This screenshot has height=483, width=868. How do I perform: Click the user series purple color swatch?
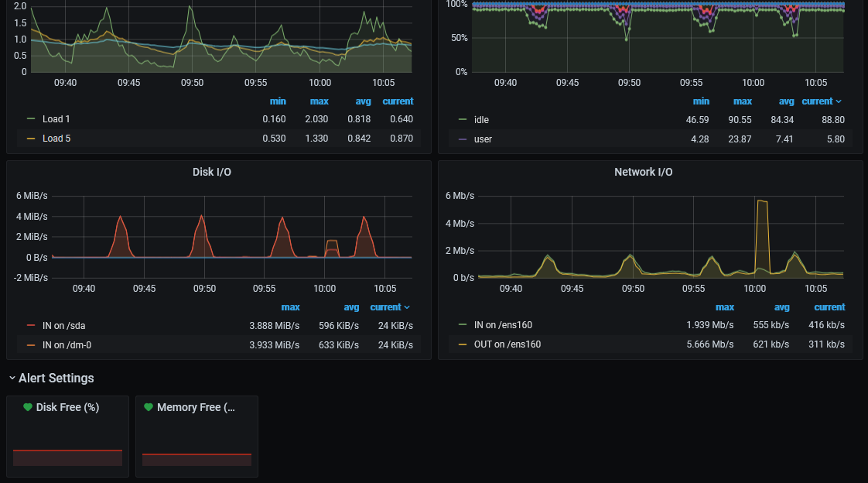click(x=463, y=139)
